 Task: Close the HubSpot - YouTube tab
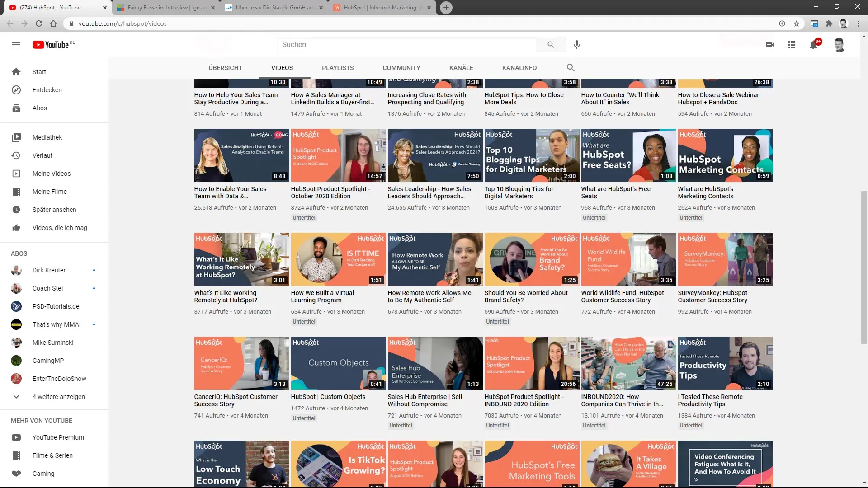click(x=105, y=8)
